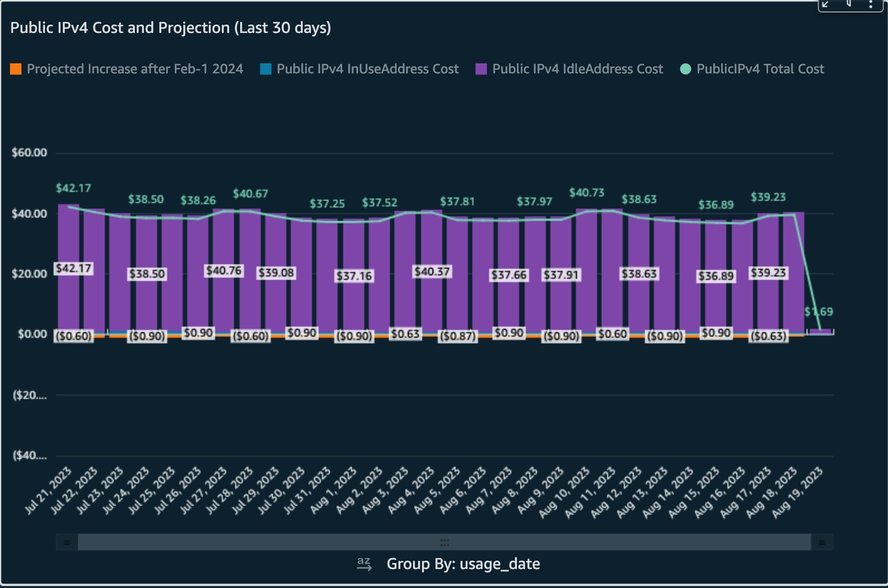Click the center grip of the zoom scrollbar
Screen dimensions: 888x588
coord(444,542)
